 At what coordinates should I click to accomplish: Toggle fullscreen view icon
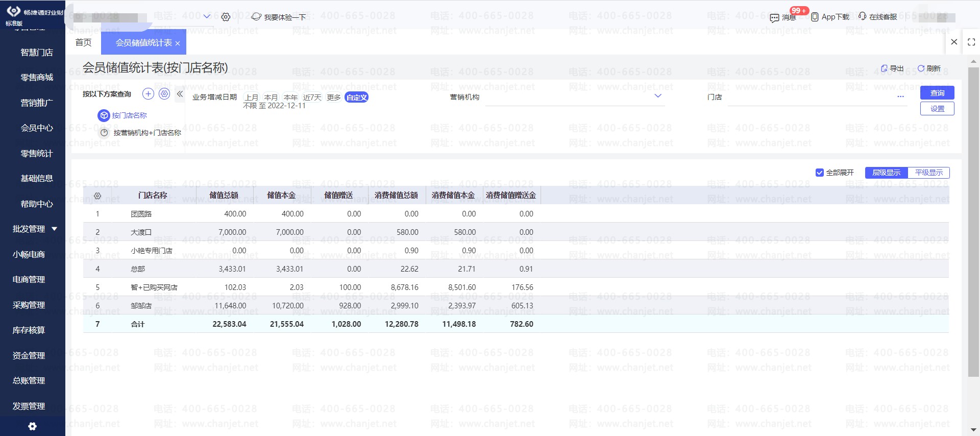971,42
